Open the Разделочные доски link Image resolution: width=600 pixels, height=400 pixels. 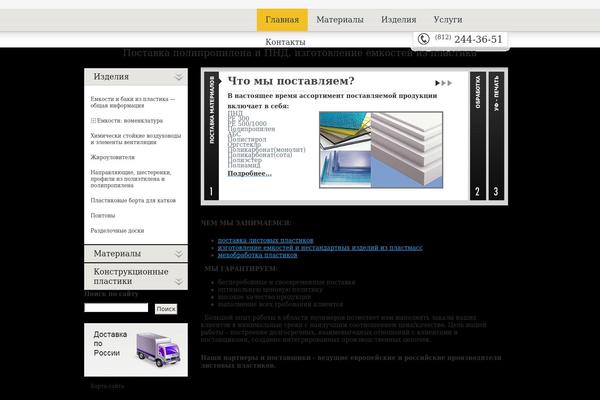click(117, 231)
